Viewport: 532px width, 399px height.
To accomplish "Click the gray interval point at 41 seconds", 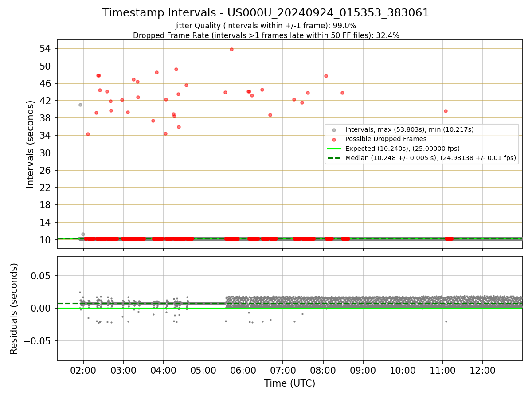I will point(80,105).
